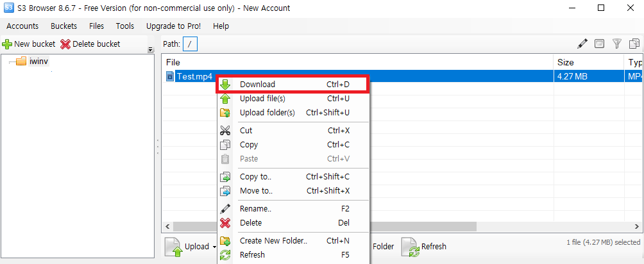The width and height of the screenshot is (644, 264).
Task: Click the Path input field
Action: pos(190,44)
